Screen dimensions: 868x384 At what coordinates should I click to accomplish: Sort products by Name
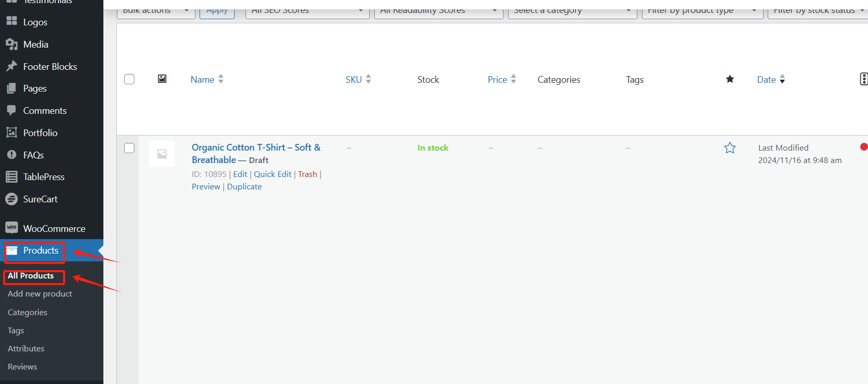(x=207, y=79)
